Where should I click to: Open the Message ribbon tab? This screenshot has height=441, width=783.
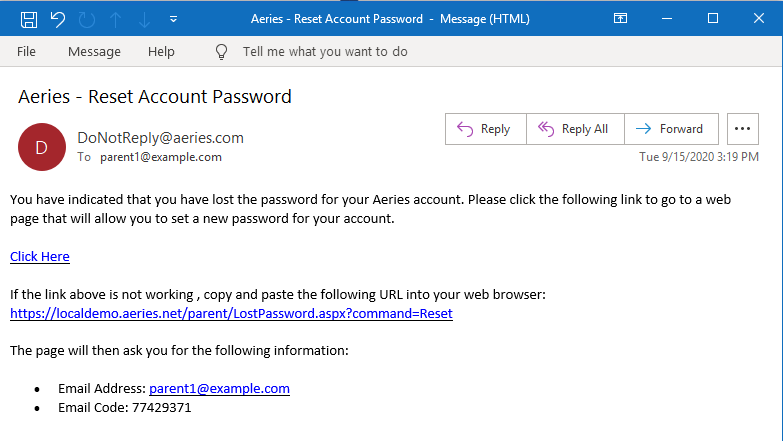tap(94, 51)
